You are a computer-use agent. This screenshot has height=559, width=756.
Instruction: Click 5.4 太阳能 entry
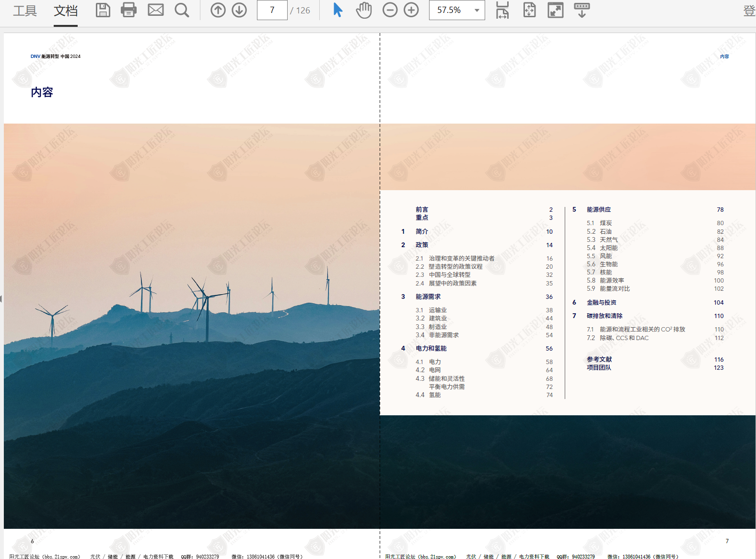[x=602, y=248]
